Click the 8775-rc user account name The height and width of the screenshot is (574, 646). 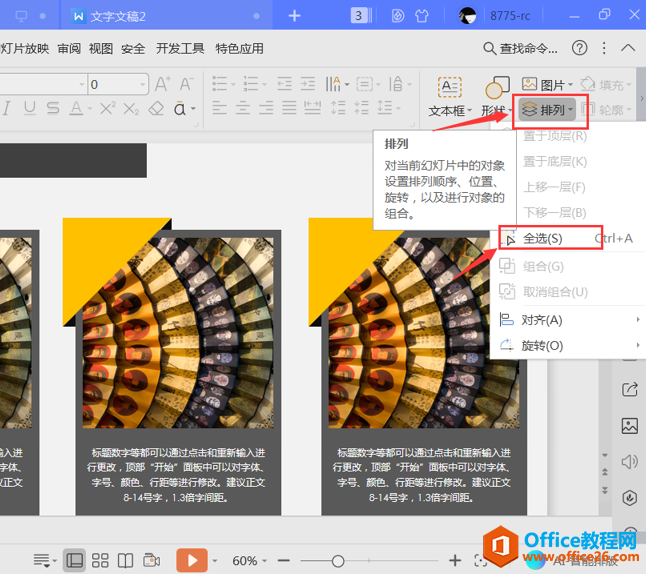[511, 16]
